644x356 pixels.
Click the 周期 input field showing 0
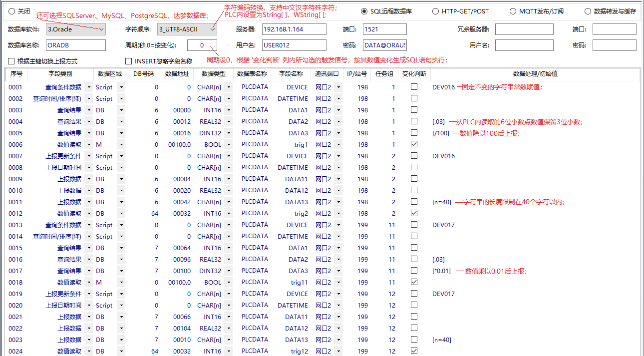[x=202, y=45]
